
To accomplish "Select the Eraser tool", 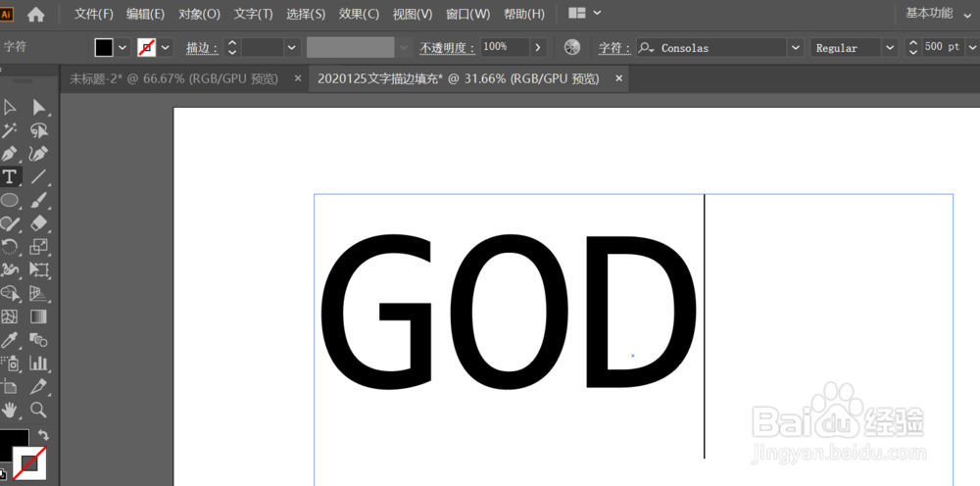I will [39, 223].
